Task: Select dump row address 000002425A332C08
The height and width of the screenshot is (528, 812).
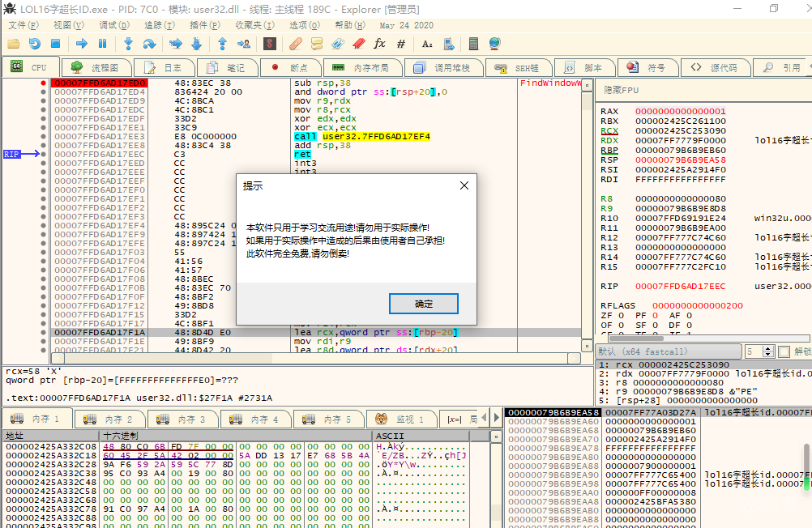Action: tap(51, 446)
